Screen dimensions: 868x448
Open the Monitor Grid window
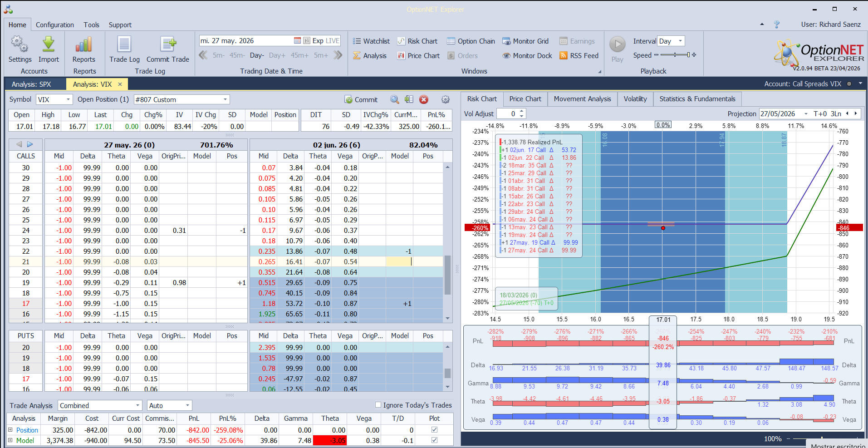(525, 41)
